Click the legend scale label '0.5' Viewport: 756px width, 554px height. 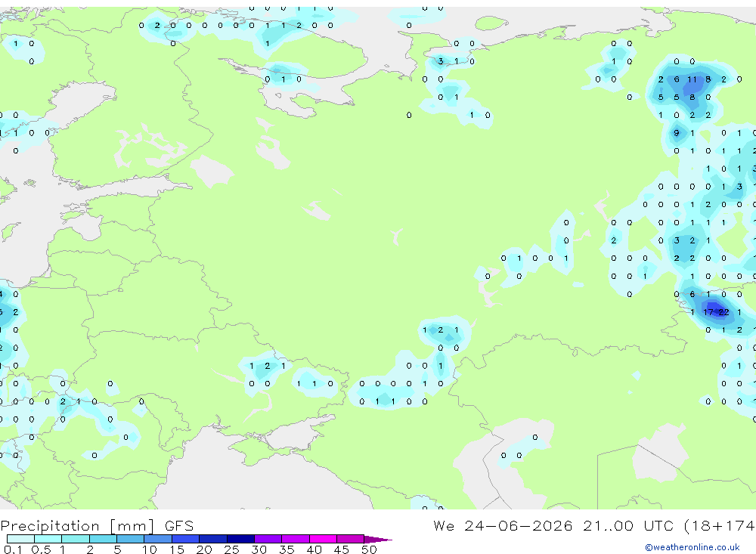pyautogui.click(x=41, y=549)
